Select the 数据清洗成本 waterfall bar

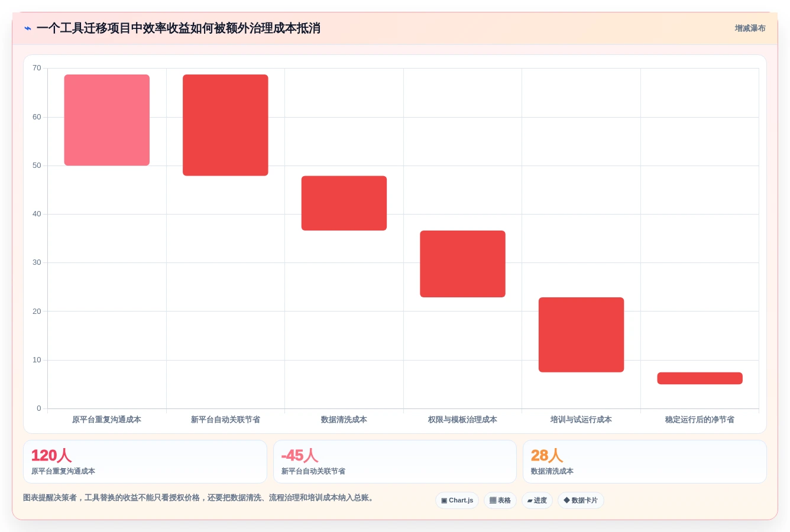(344, 203)
